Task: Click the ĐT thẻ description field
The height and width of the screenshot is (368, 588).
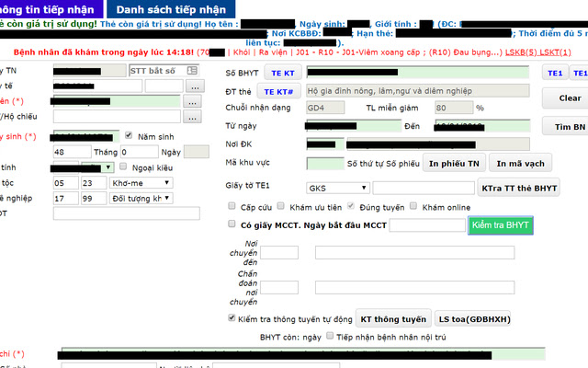Action: tap(418, 90)
